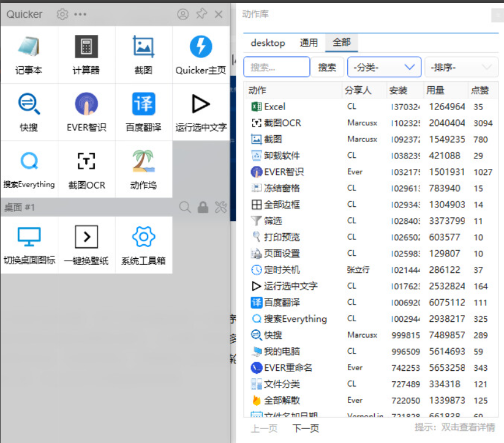Launch 百度翻译 translate action in panel
This screenshot has height=443, width=504.
[x=143, y=112]
